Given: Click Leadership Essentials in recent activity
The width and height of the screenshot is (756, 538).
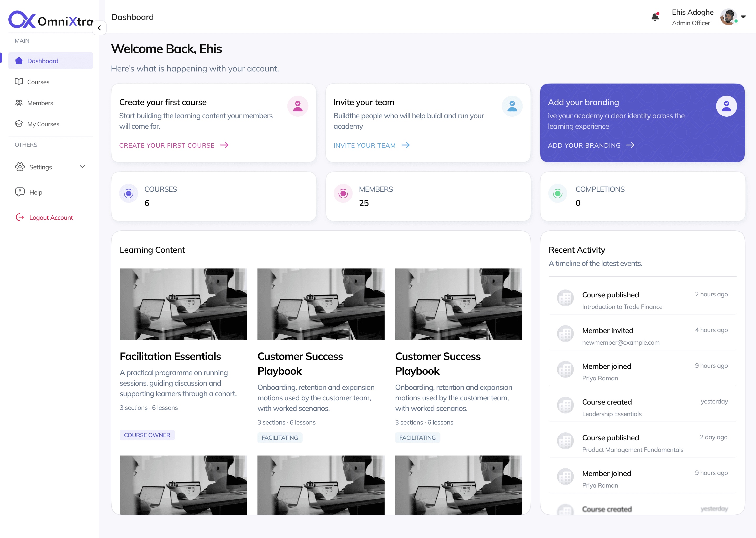Looking at the screenshot, I should coord(612,414).
